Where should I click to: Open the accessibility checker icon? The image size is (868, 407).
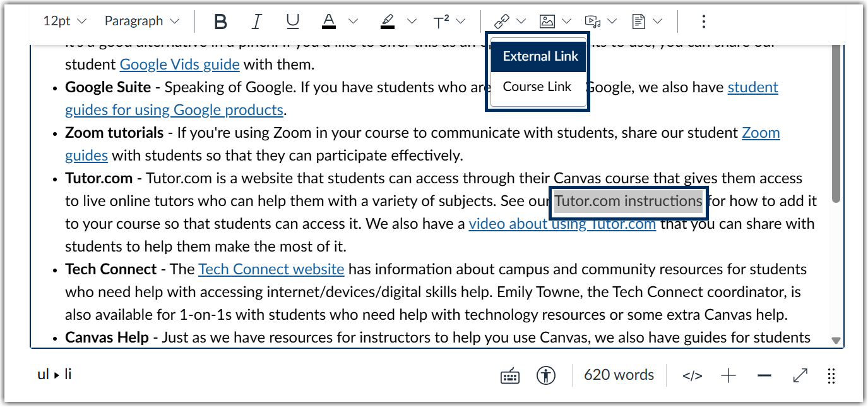click(x=546, y=376)
